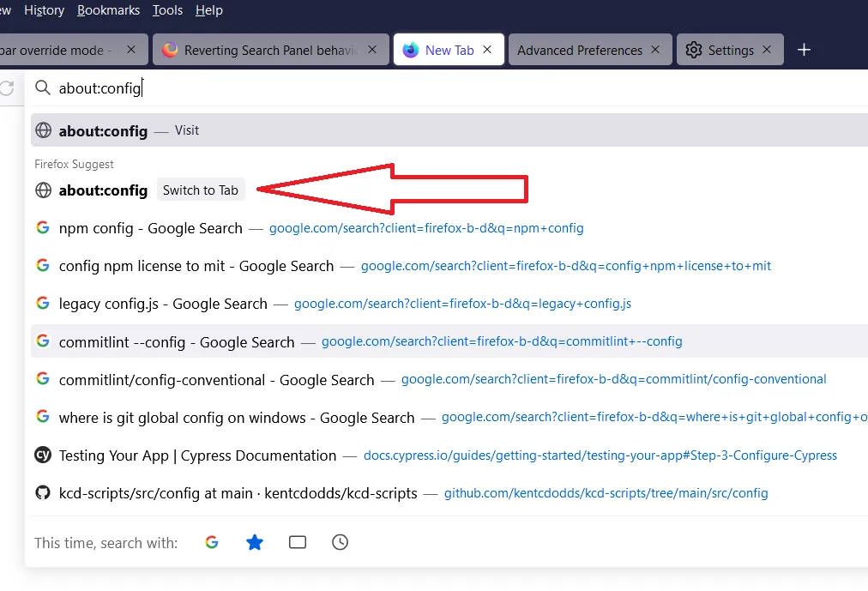
Task: Click the address bar text field
Action: pos(429,87)
